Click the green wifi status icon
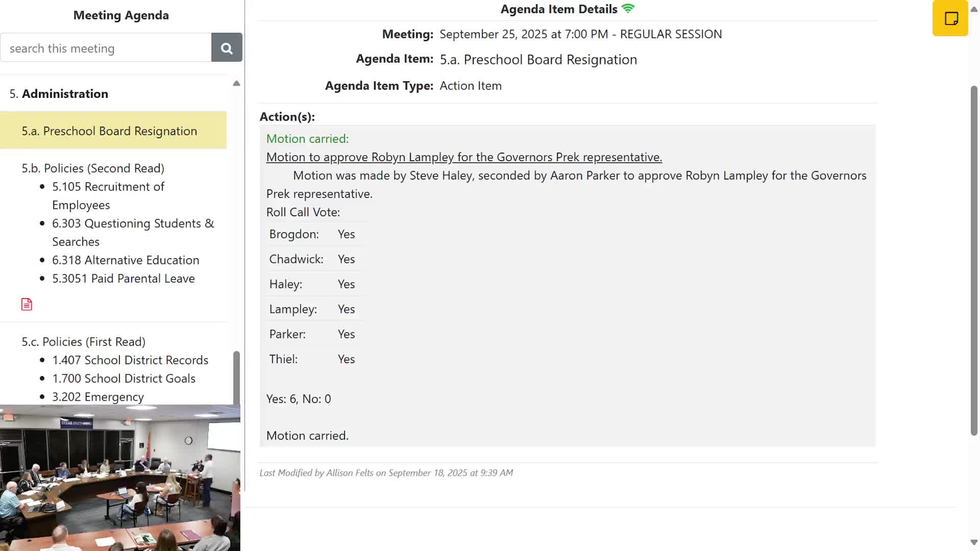This screenshot has height=551, width=980. (x=628, y=9)
